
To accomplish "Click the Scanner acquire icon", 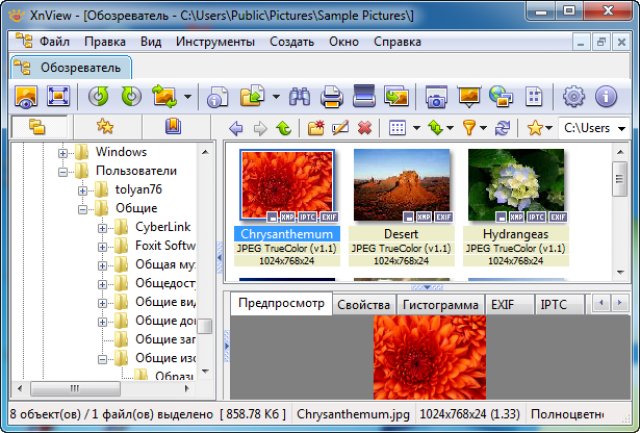I will pyautogui.click(x=363, y=97).
